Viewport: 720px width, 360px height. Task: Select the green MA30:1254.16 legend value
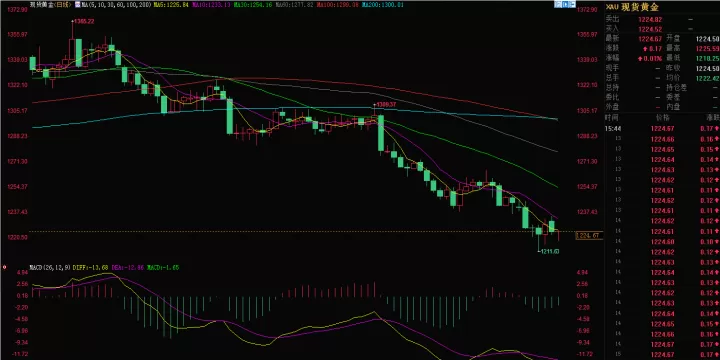254,4
